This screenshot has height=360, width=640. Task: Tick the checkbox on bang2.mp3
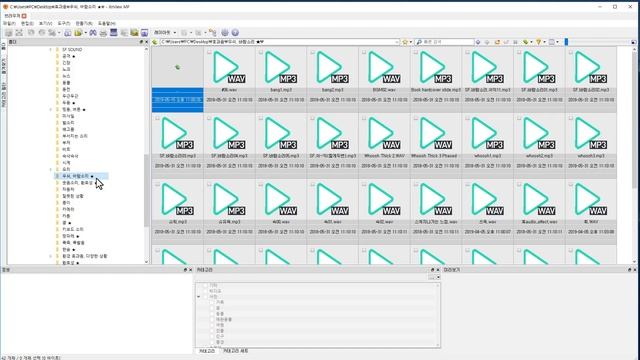point(312,52)
